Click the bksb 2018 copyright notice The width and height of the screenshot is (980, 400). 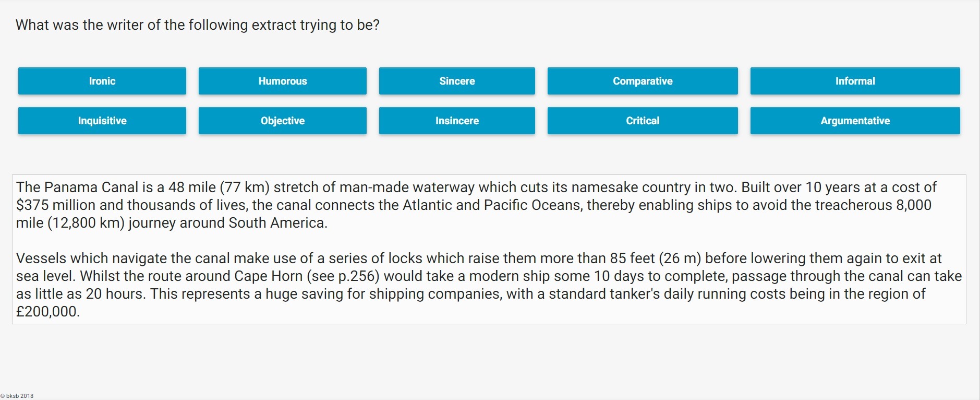tap(17, 396)
